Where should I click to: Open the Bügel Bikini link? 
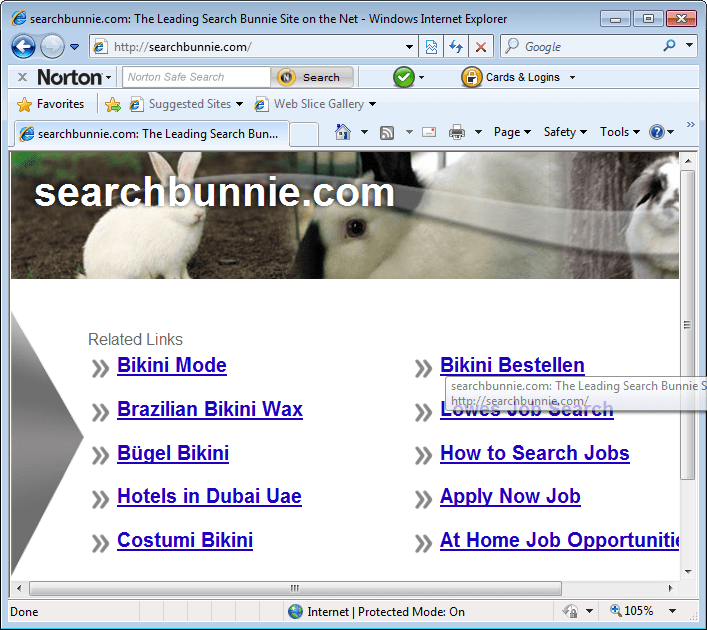pyautogui.click(x=173, y=453)
